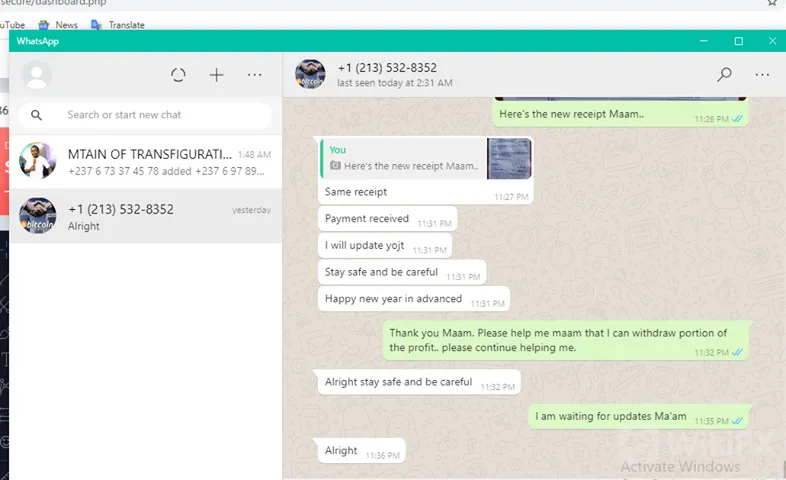The height and width of the screenshot is (480, 786).
Task: Open group avatar of MTAIN OF TRANSFIGURATI chat
Action: [x=38, y=161]
